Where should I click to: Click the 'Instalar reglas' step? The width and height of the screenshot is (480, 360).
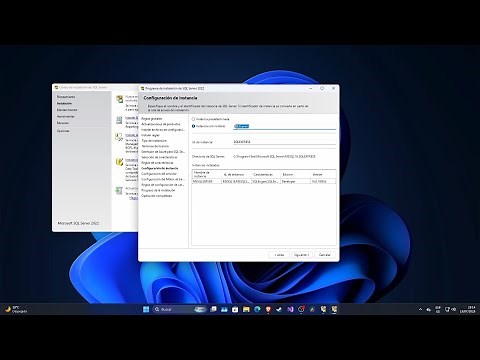150,135
